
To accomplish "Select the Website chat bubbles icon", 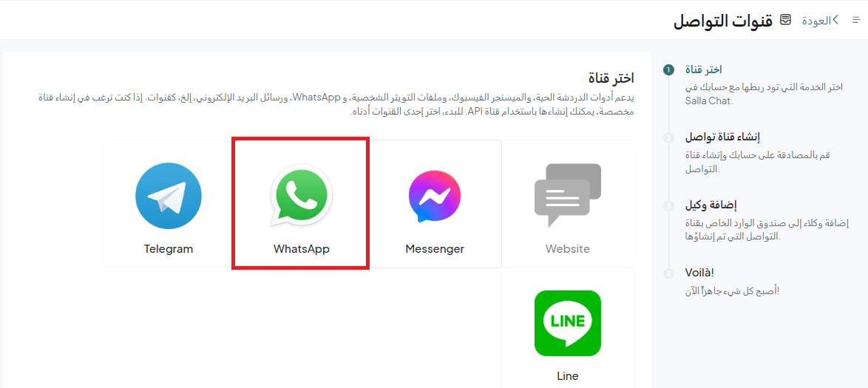I will [567, 195].
